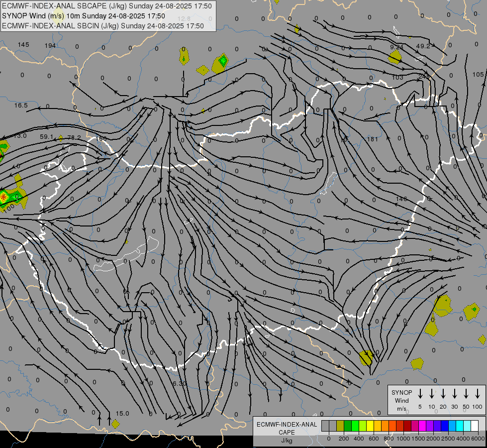The width and height of the screenshot is (487, 448).
Task: Click the 1500 tick label on CAPE scale
Action: (x=418, y=439)
